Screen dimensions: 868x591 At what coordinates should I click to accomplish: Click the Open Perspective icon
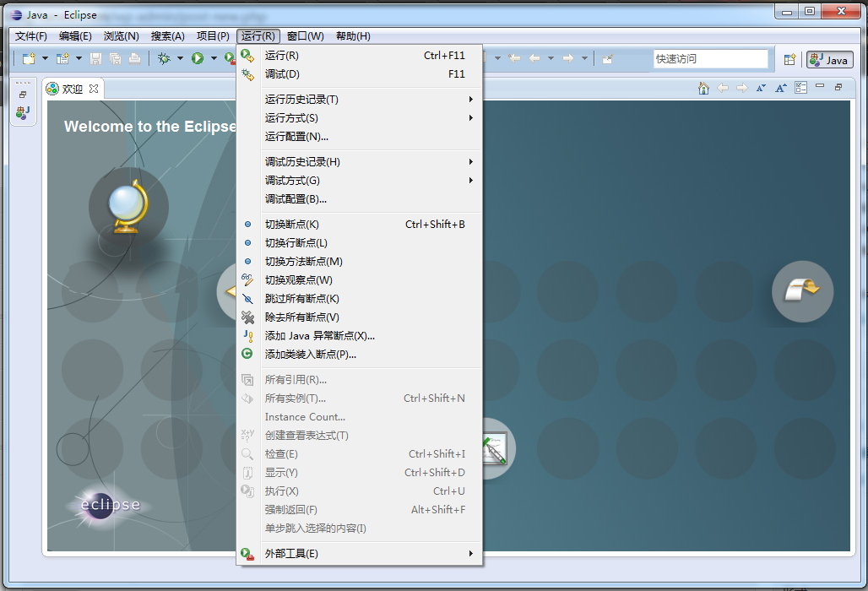click(789, 59)
